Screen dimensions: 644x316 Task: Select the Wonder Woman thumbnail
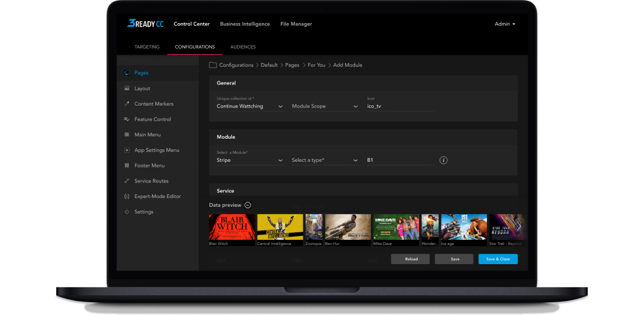tap(430, 227)
